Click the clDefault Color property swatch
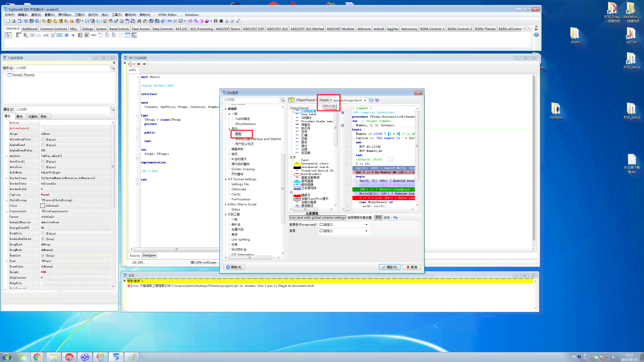This screenshot has width=644, height=362. (x=43, y=206)
